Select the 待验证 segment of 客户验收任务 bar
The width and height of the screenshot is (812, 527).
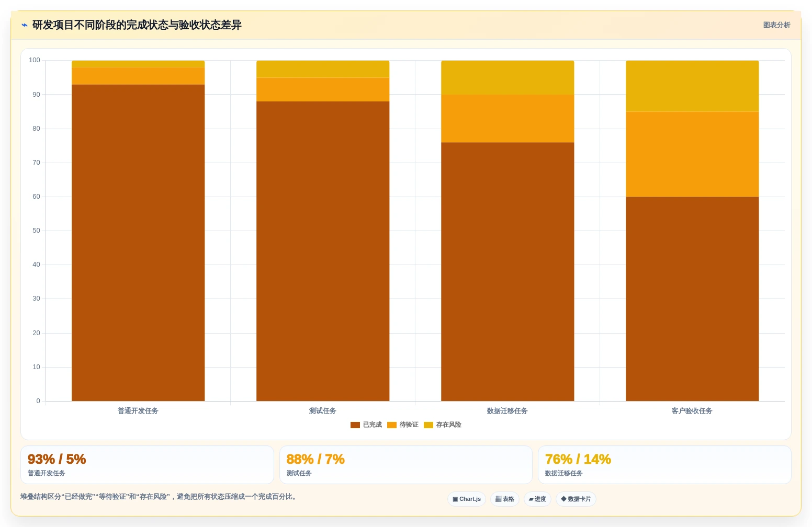692,154
